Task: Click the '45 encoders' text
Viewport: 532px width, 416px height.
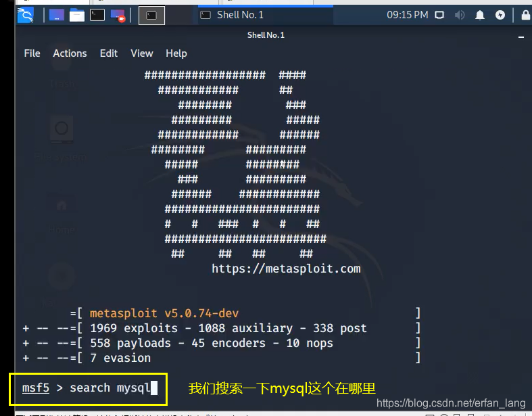Action: 228,343
